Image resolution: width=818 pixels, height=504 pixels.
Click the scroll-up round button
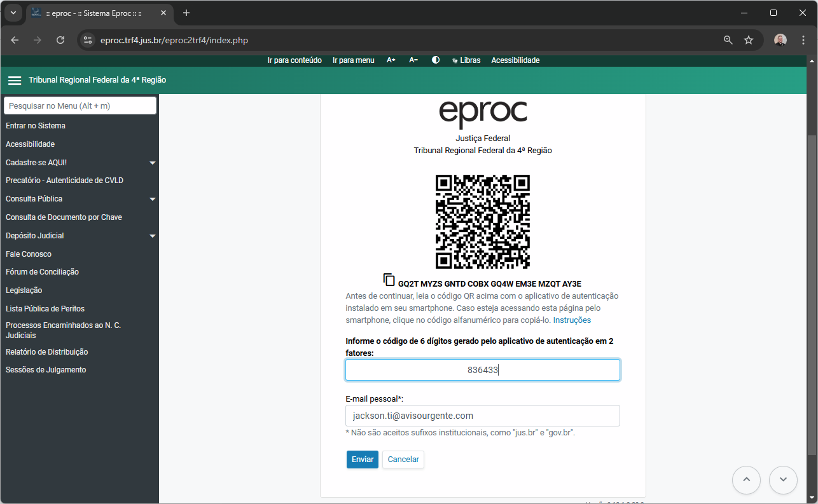746,480
